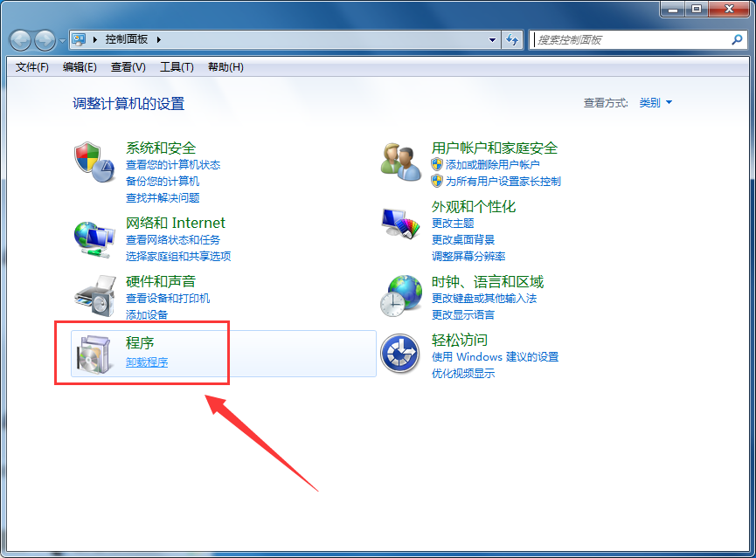Click 添加或删除用户帐户 link
This screenshot has width=756, height=558.
coord(493,165)
